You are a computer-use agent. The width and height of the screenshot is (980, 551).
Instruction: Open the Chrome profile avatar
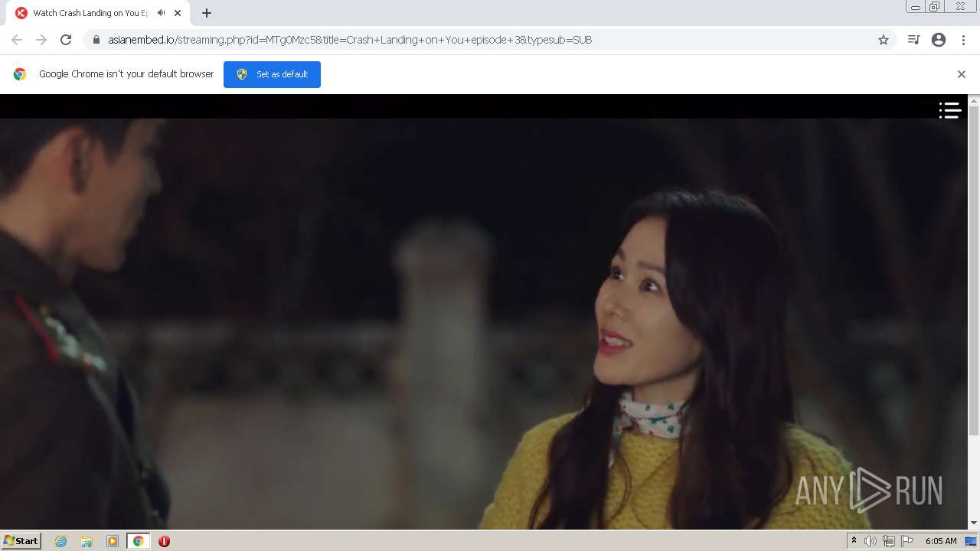click(x=939, y=40)
